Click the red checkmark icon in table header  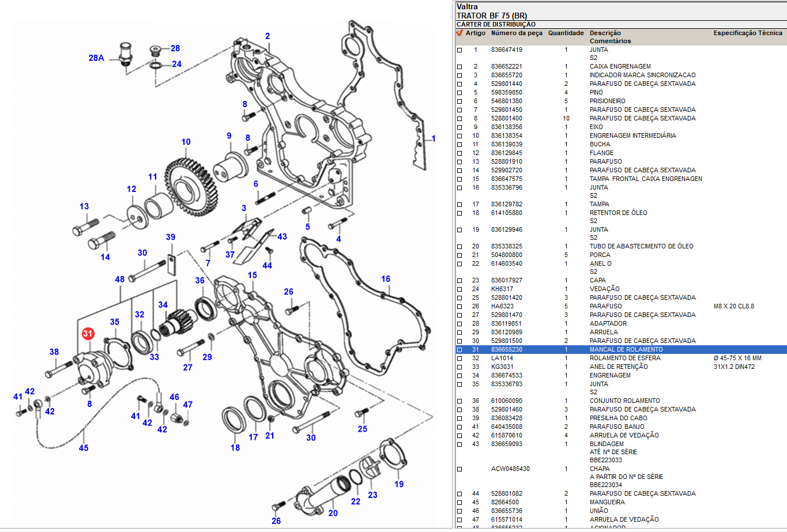click(460, 33)
